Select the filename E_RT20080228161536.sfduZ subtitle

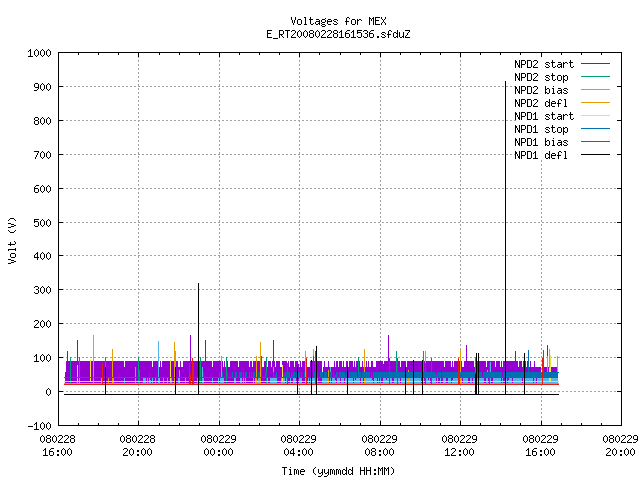tap(338, 34)
